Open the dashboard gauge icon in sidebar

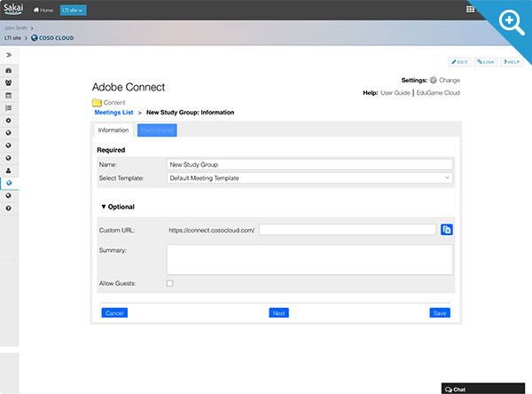(x=9, y=70)
